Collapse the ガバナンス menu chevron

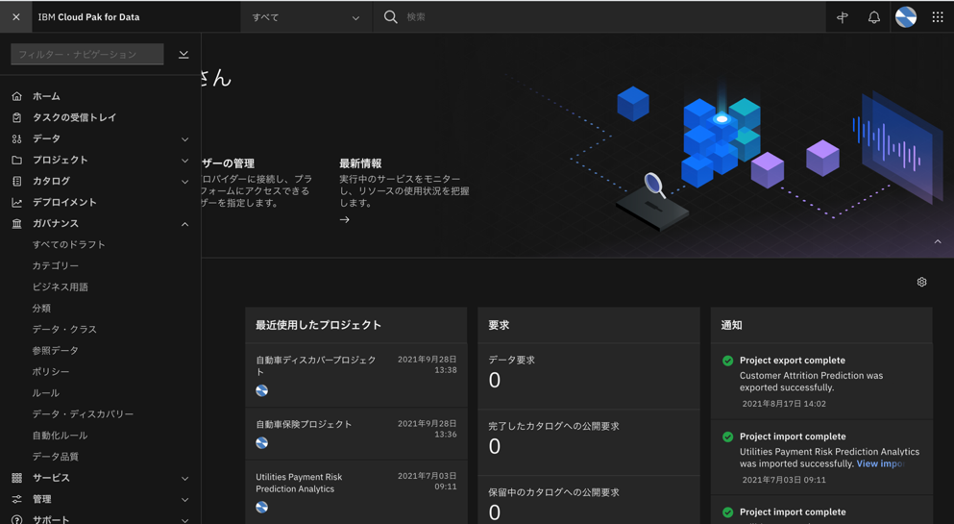coord(185,225)
